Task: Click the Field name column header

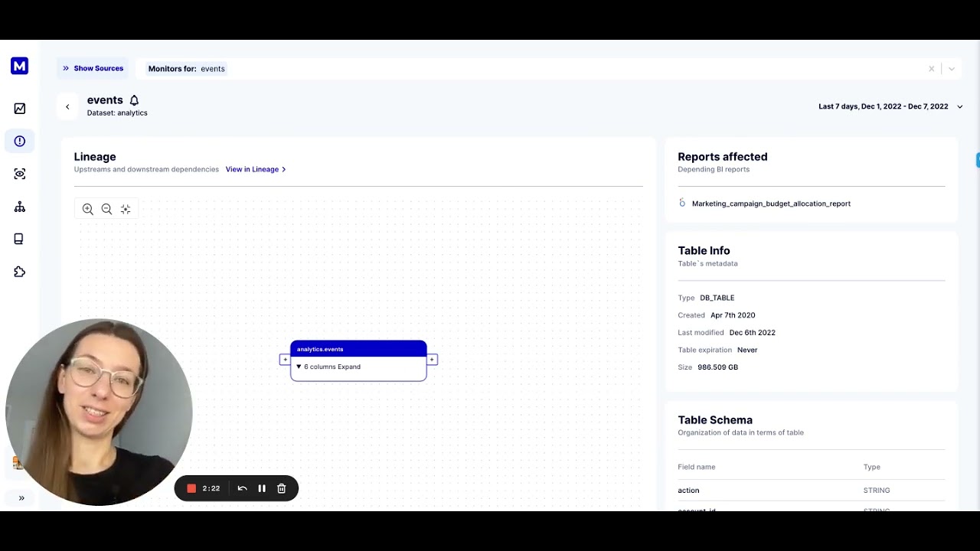Action: (697, 467)
